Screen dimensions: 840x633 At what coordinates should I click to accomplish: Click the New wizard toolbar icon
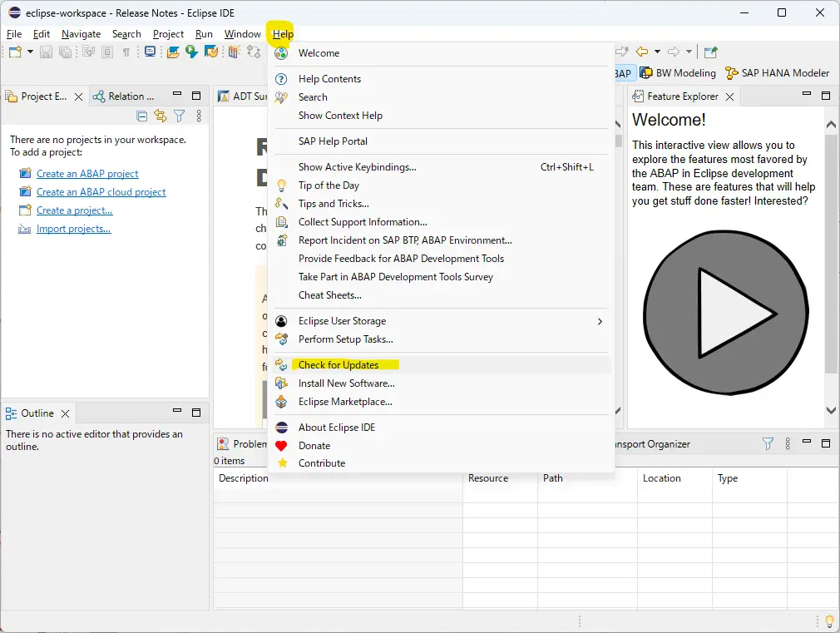coord(16,52)
